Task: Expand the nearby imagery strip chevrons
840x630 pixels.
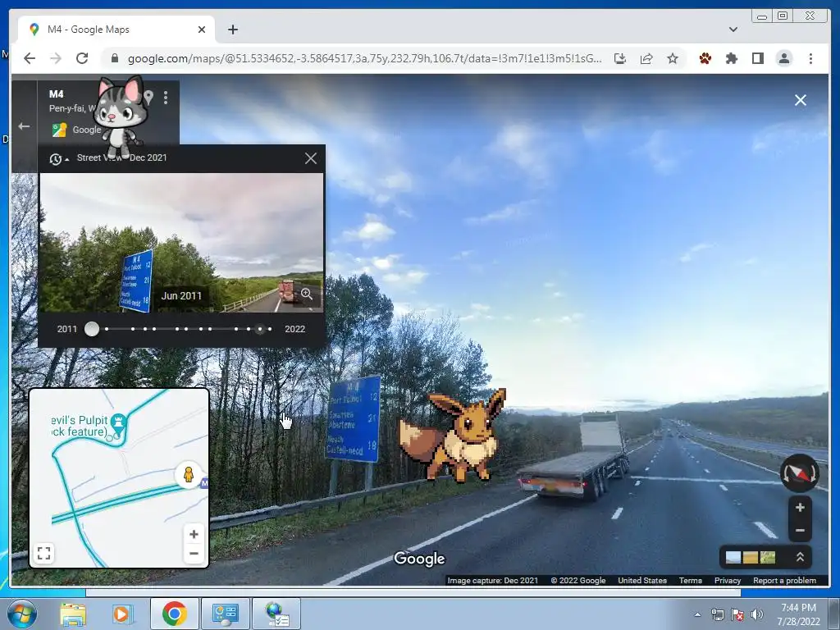Action: coord(800,557)
